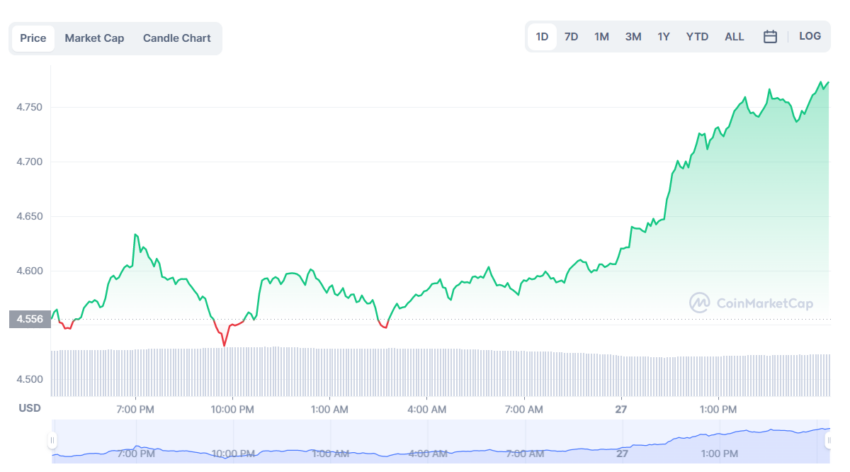
Task: Switch to the Price tab
Action: [33, 38]
